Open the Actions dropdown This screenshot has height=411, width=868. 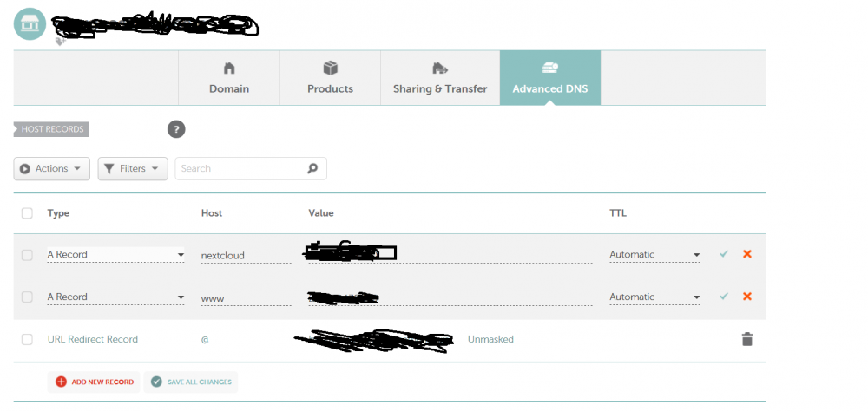click(x=51, y=169)
